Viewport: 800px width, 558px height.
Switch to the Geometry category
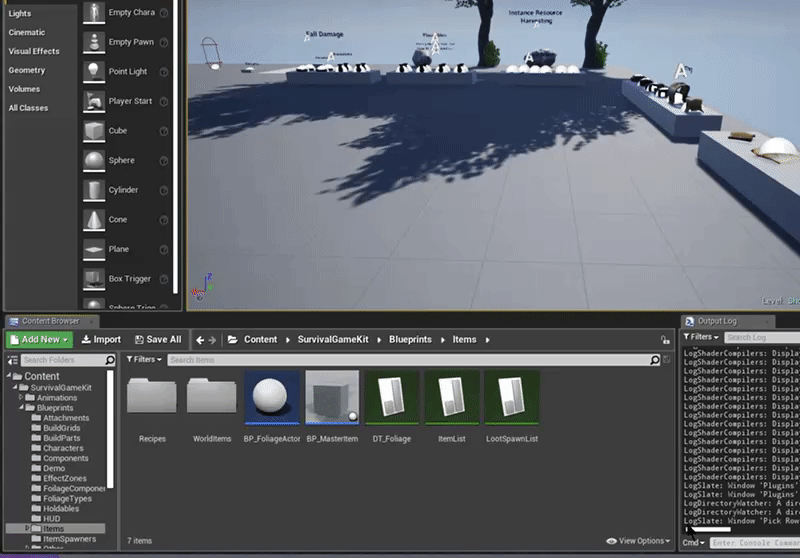[x=27, y=70]
